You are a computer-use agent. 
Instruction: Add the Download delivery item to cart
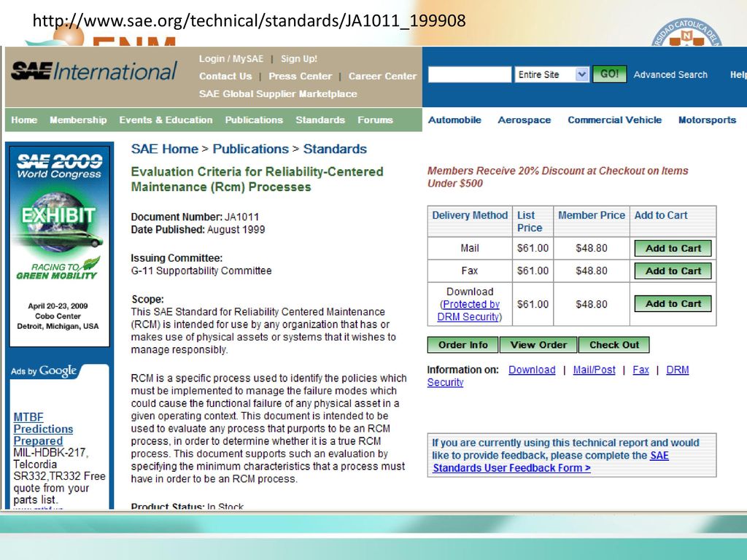pyautogui.click(x=673, y=304)
